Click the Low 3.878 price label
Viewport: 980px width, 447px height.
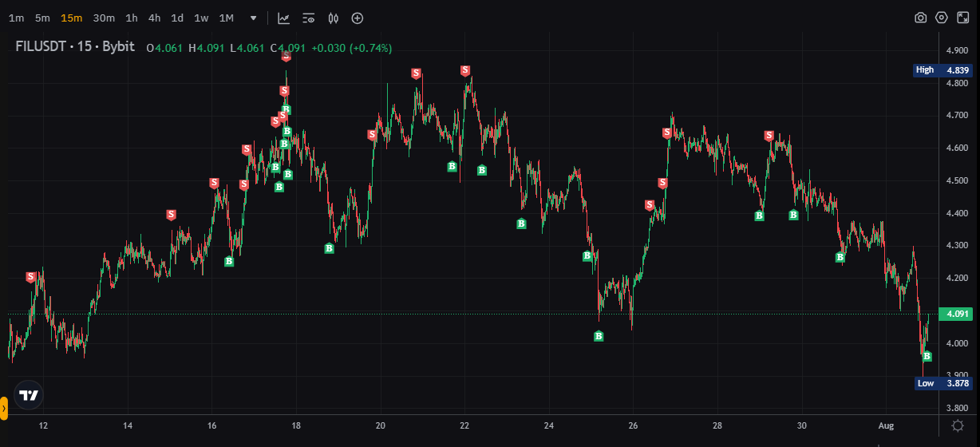(x=942, y=383)
